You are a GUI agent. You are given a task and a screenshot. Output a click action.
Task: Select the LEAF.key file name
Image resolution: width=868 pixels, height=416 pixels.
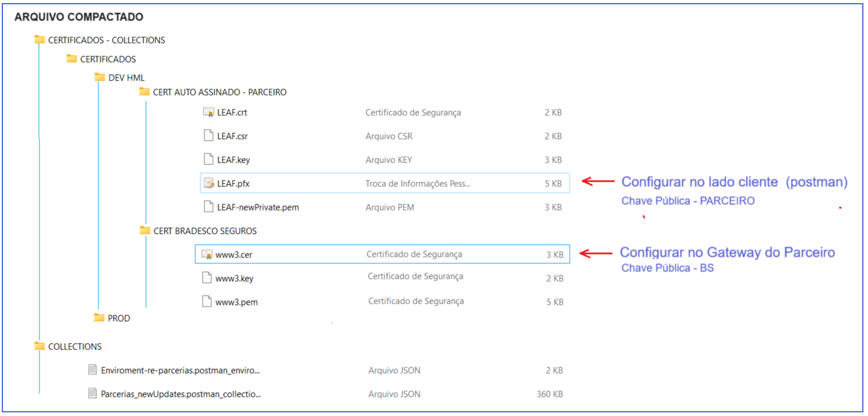pos(233,160)
